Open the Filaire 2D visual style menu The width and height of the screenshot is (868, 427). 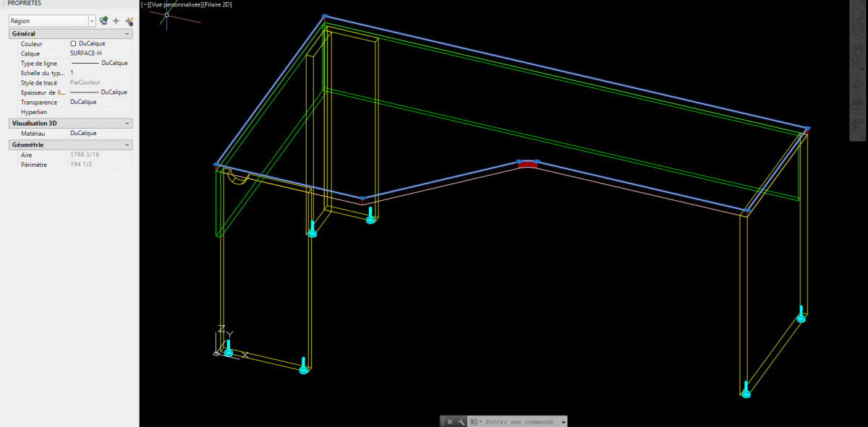216,4
